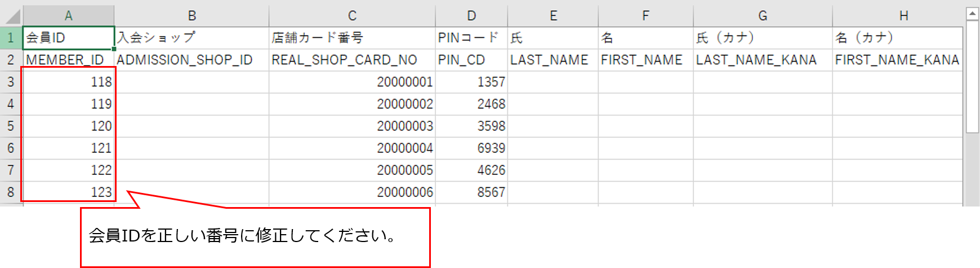The width and height of the screenshot is (980, 268).
Task: Click the 店舗カード番号 header cell
Action: click(352, 38)
